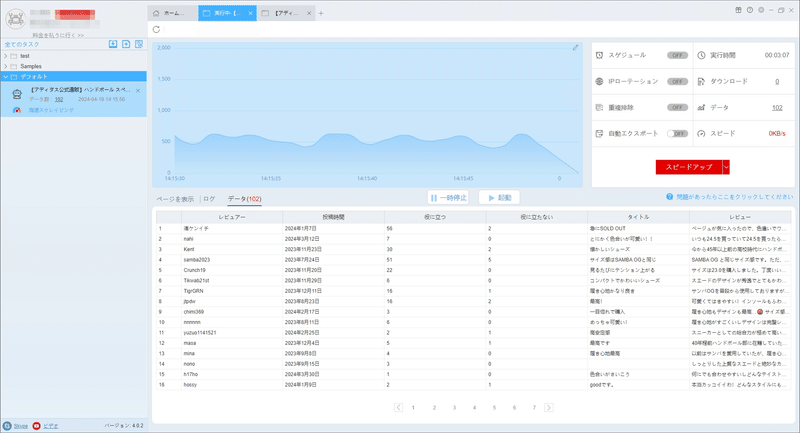The height and width of the screenshot is (433, 800).
Task: Click the task search icon in sidebar header
Action: pyautogui.click(x=139, y=44)
